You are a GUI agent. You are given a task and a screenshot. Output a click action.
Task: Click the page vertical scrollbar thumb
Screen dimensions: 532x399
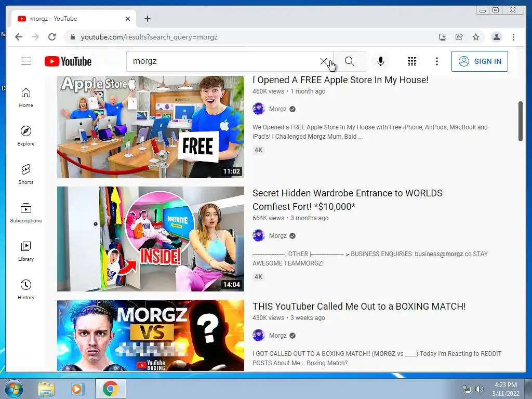[x=521, y=121]
